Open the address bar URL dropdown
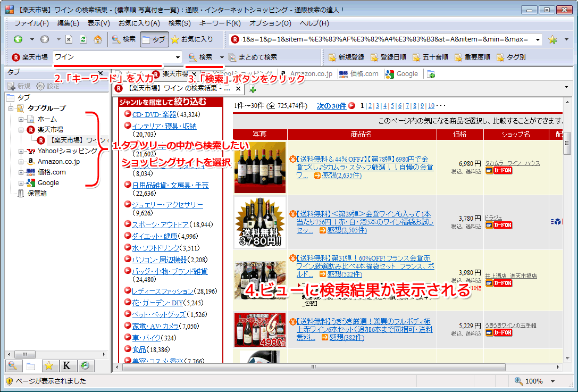This screenshot has width=578, height=392. (x=538, y=39)
